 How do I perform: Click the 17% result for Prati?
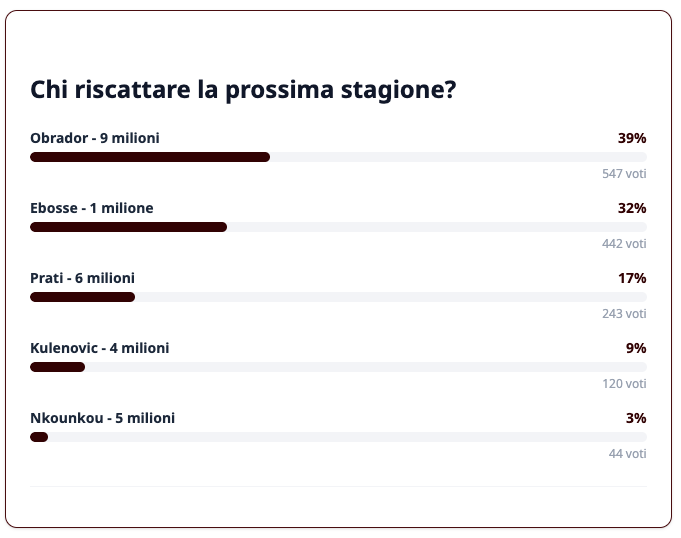632,278
